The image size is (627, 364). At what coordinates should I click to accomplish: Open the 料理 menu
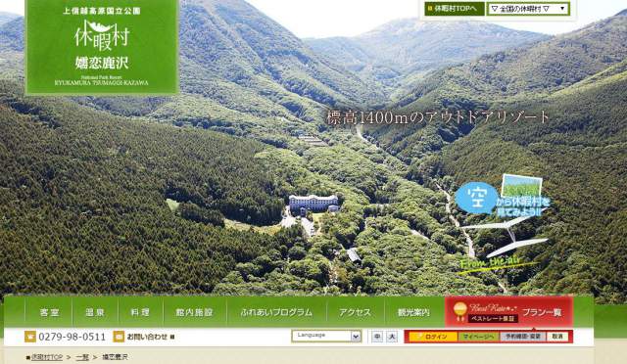(x=140, y=312)
